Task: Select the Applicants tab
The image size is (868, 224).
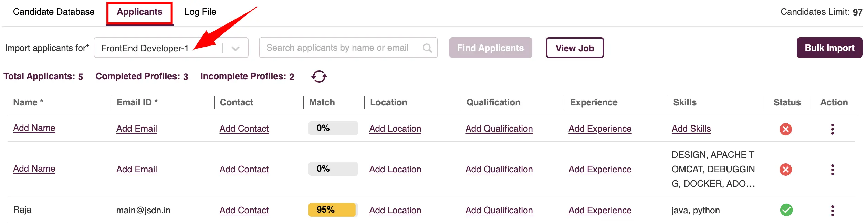Action: 139,12
